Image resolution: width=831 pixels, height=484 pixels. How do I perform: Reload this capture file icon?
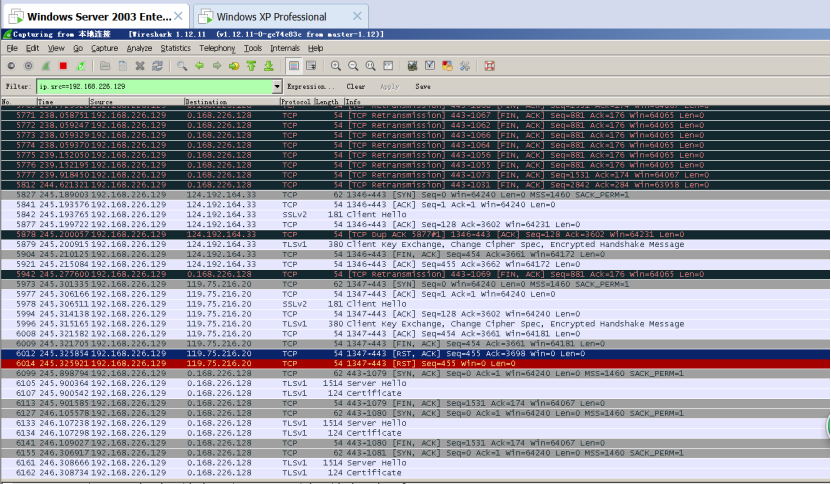click(157, 66)
